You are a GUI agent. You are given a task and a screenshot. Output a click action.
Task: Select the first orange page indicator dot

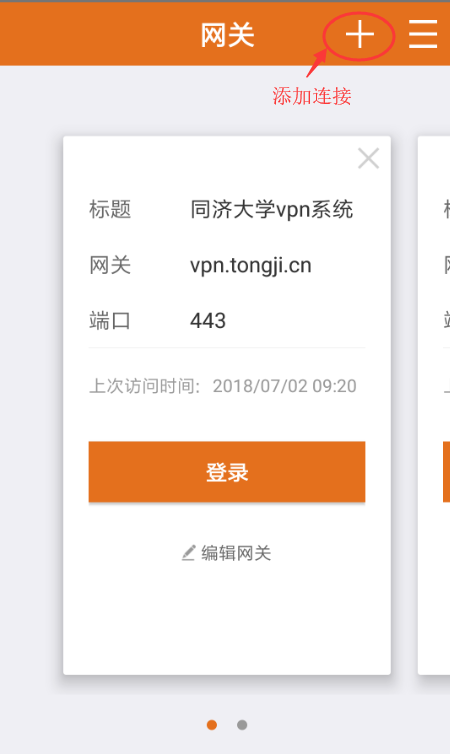click(x=212, y=725)
